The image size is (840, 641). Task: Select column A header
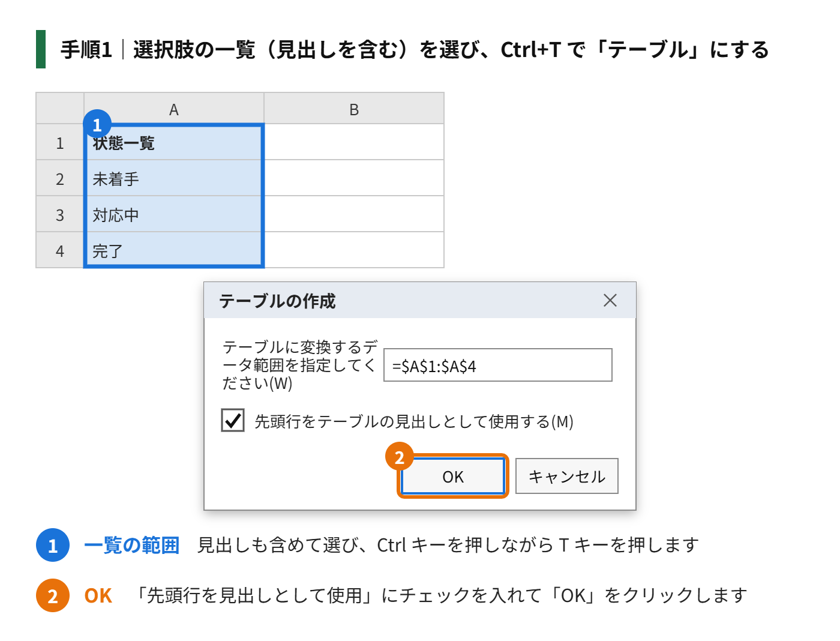pyautogui.click(x=174, y=109)
